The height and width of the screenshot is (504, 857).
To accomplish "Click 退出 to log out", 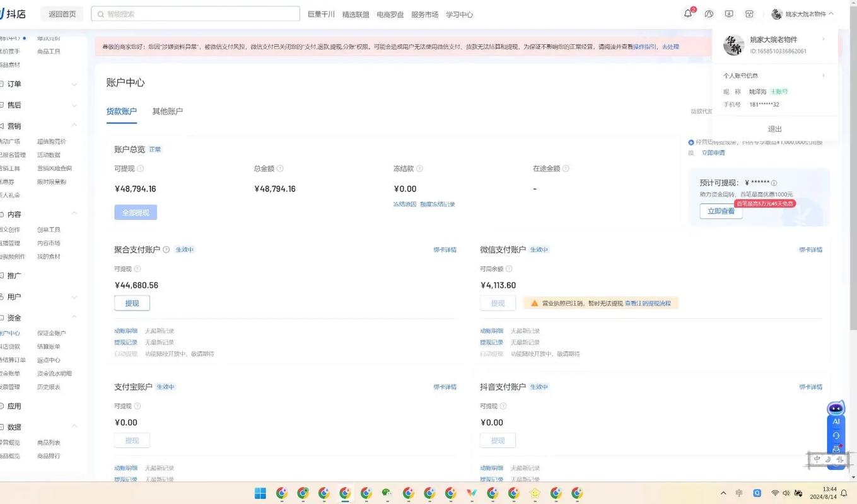I will tap(775, 129).
